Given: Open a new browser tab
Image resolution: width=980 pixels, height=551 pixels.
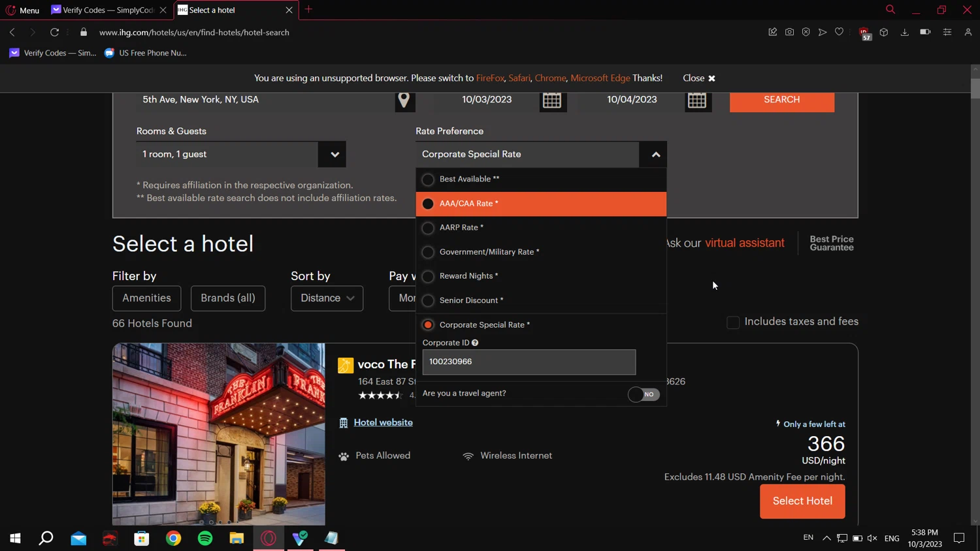Looking at the screenshot, I should point(308,9).
